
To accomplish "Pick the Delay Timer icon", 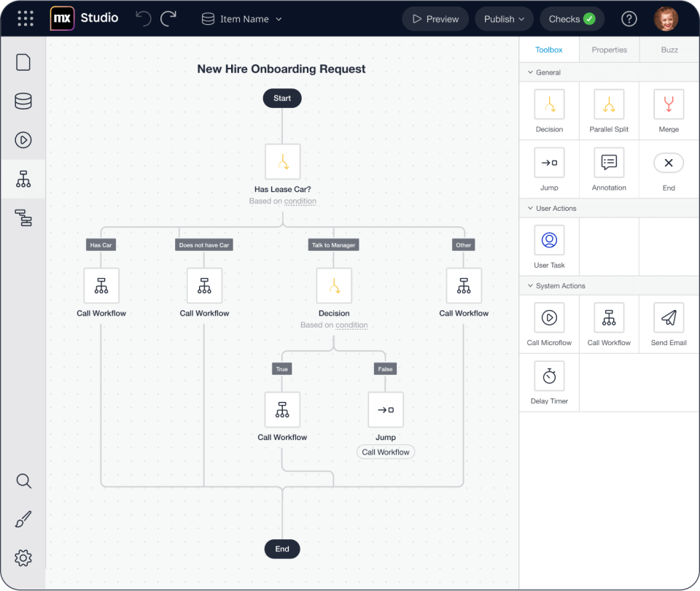I will (549, 376).
